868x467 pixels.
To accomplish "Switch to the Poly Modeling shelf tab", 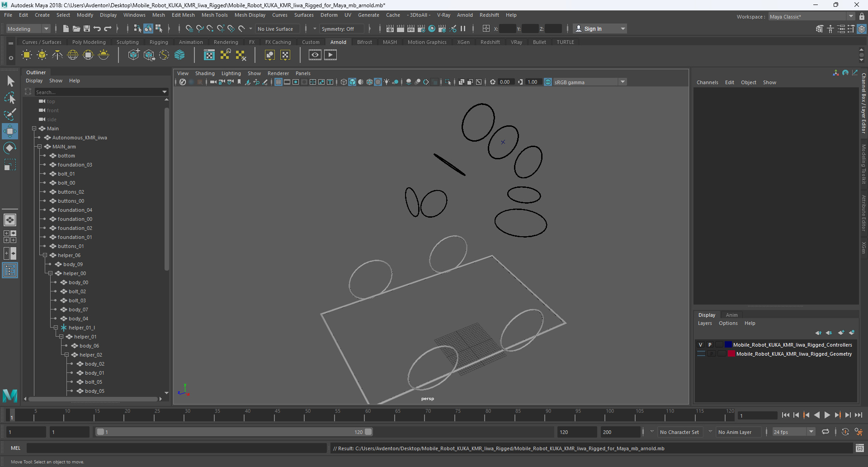I will [89, 42].
